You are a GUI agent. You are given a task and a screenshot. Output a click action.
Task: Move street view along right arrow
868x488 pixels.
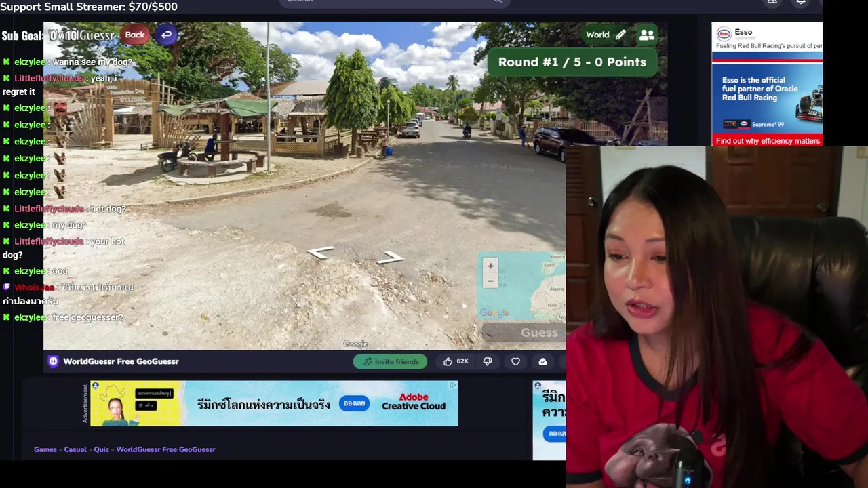pos(390,258)
